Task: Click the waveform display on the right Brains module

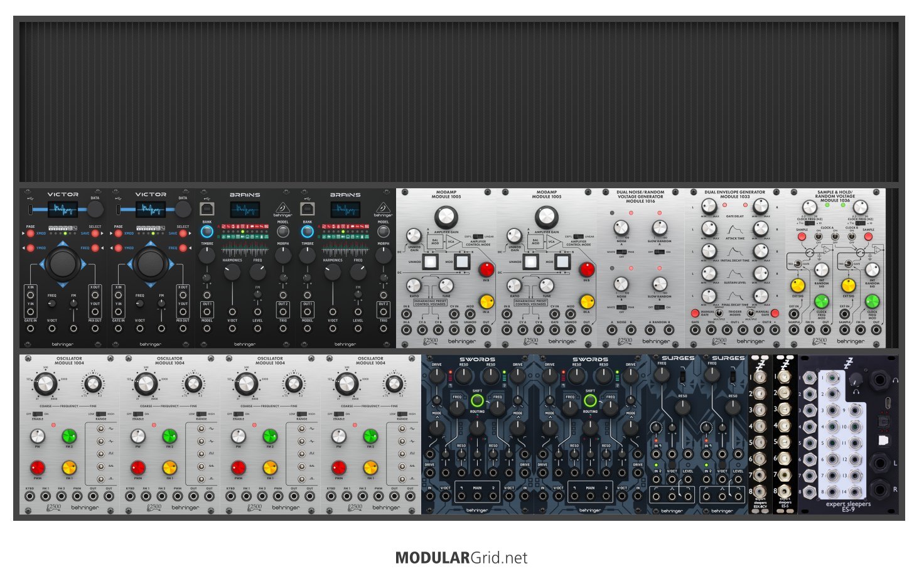Action: [345, 210]
